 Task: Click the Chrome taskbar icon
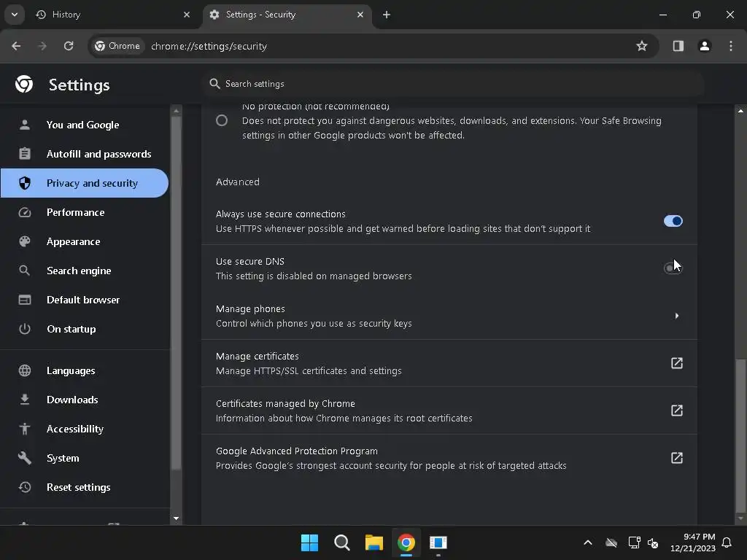pos(406,542)
